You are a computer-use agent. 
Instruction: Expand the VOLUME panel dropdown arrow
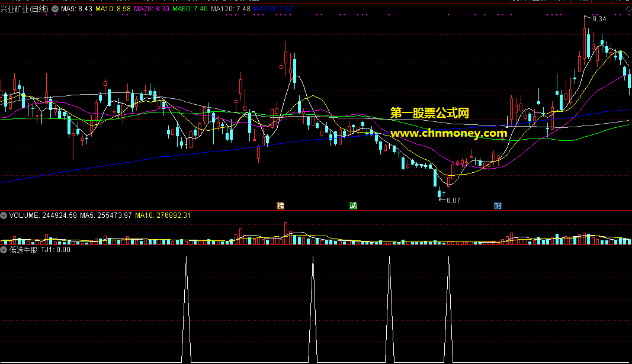coord(4,215)
